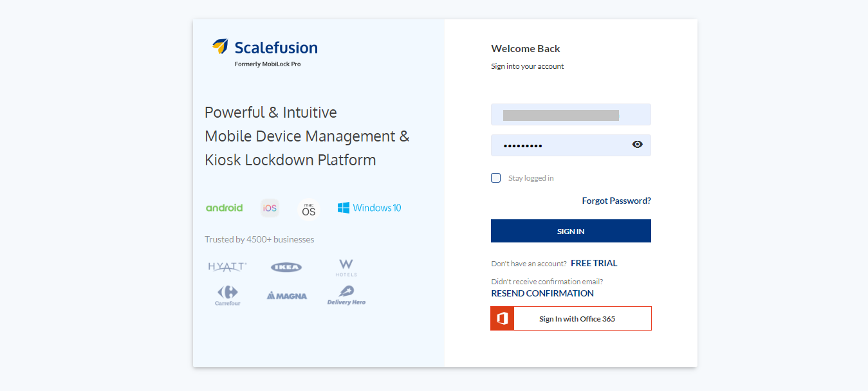
Task: Click 'Trusted by 4500+ businesses' text
Action: pyautogui.click(x=259, y=239)
